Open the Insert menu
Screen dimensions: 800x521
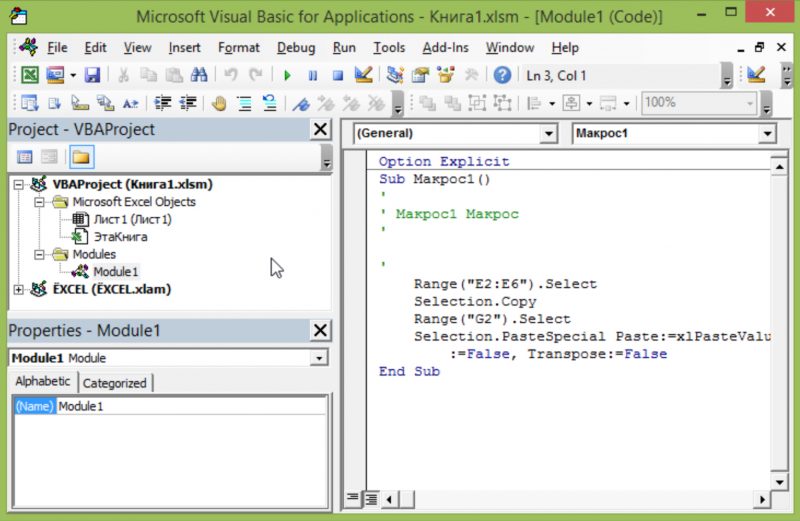pos(184,47)
